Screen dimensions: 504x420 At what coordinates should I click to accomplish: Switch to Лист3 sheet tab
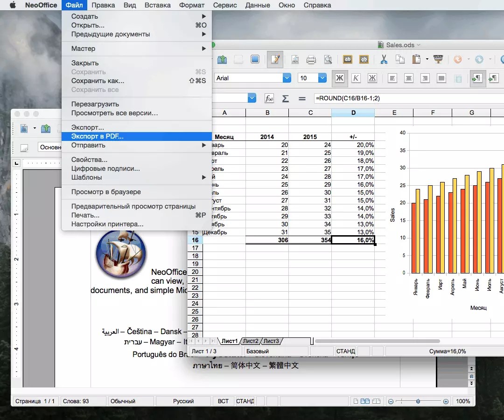pos(271,341)
